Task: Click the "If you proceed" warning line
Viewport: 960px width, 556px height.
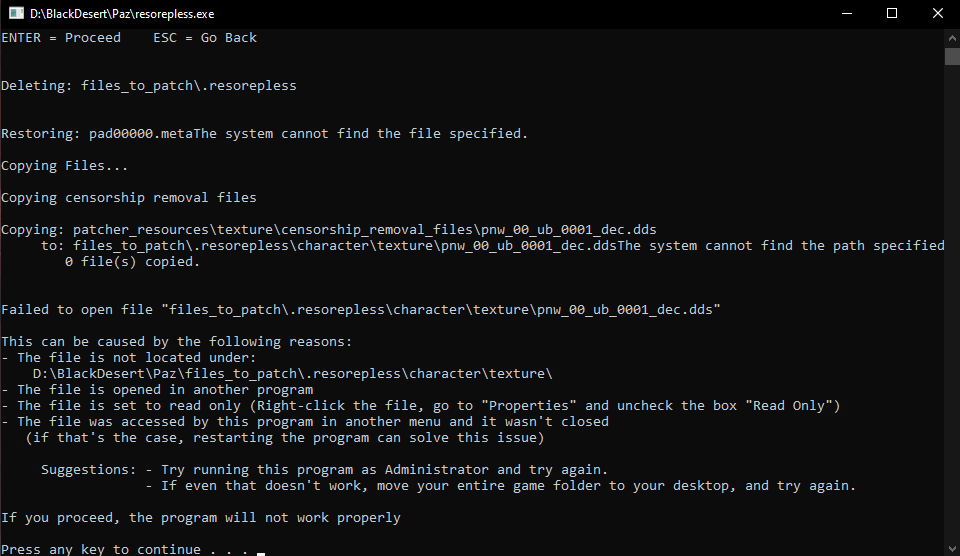Action: (201, 518)
